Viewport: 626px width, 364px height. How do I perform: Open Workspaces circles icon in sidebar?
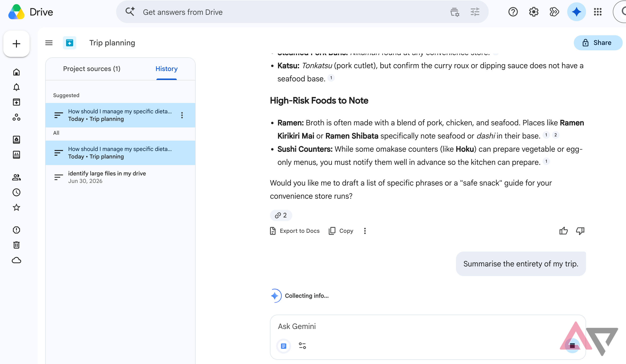(x=16, y=117)
